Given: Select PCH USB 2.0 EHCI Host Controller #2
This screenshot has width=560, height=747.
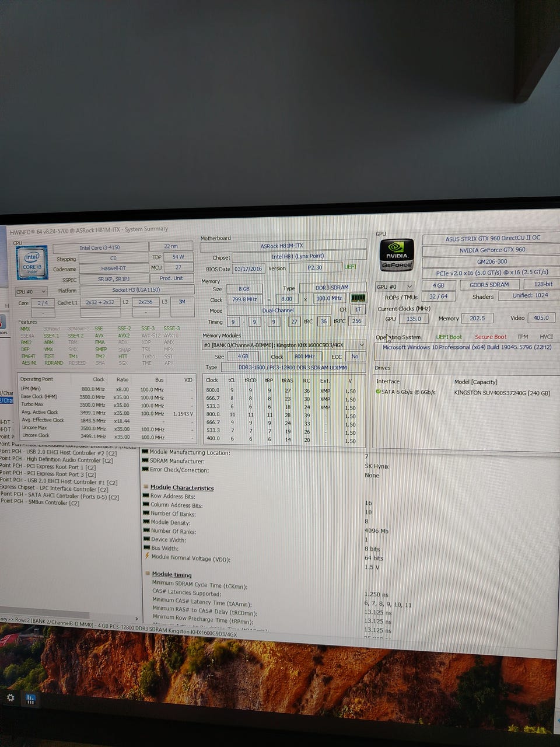Looking at the screenshot, I should coord(58,453).
